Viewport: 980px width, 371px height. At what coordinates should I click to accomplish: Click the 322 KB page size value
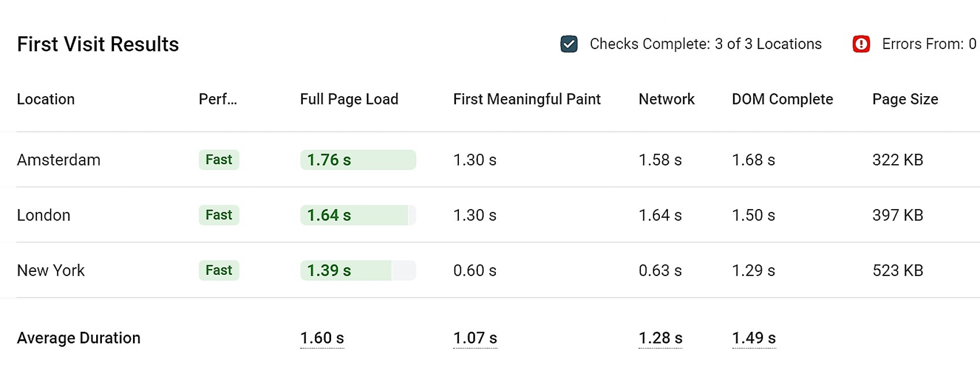click(x=898, y=160)
